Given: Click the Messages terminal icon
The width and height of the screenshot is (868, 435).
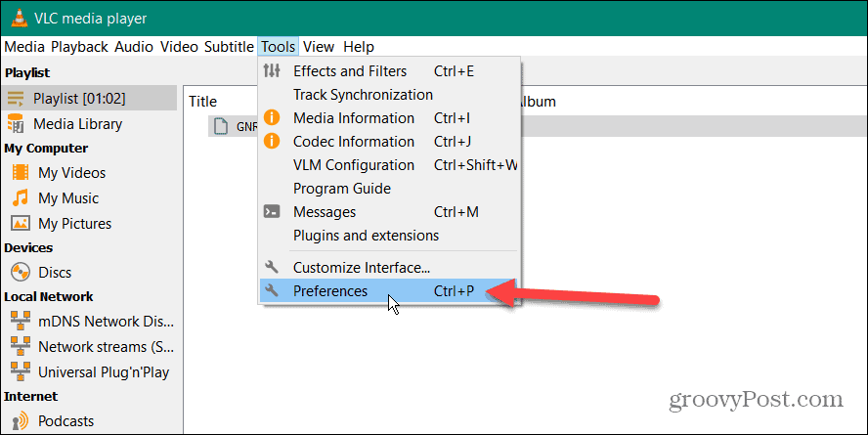Looking at the screenshot, I should [x=272, y=212].
